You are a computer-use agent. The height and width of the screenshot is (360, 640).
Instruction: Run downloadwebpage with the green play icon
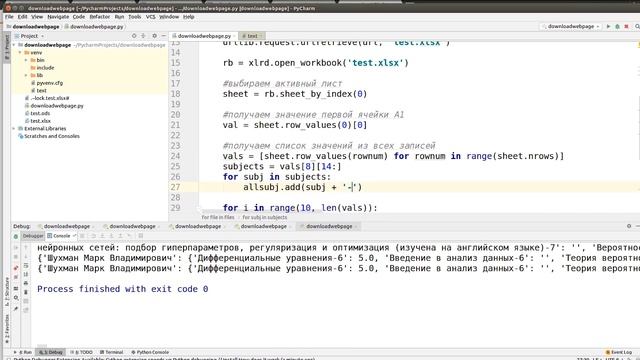[x=608, y=27]
